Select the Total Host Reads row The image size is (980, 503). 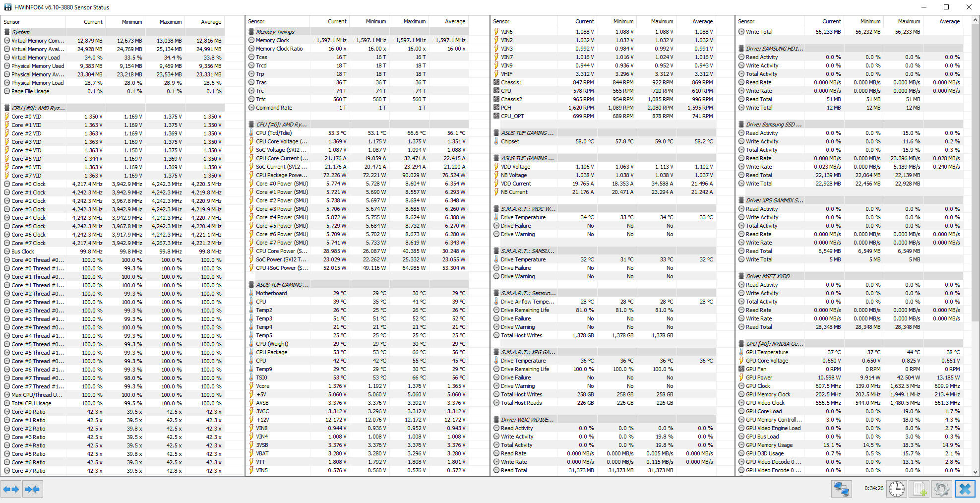[603, 403]
